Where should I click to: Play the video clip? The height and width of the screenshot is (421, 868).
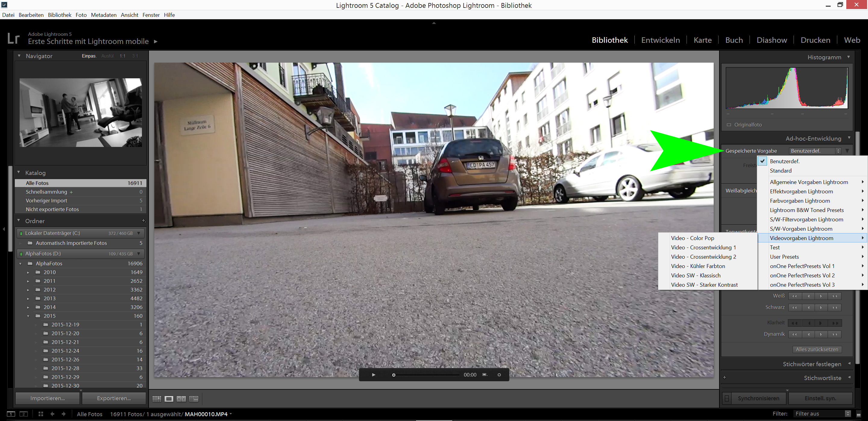pyautogui.click(x=373, y=375)
